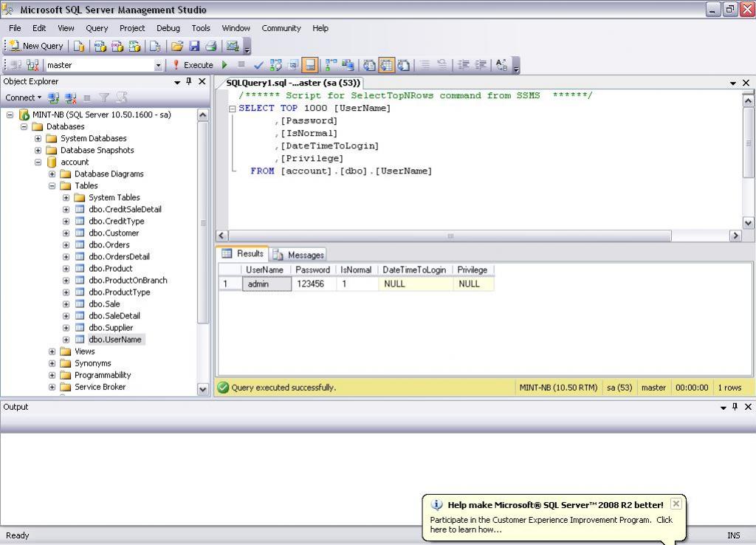Click Connect Object Explorer icon
The width and height of the screenshot is (756, 545).
53,98
